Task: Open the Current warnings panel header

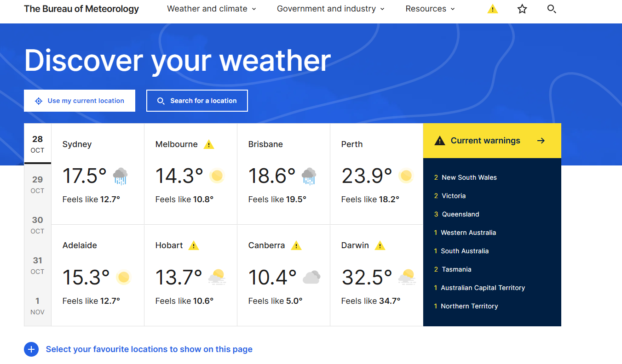Action: [x=492, y=141]
